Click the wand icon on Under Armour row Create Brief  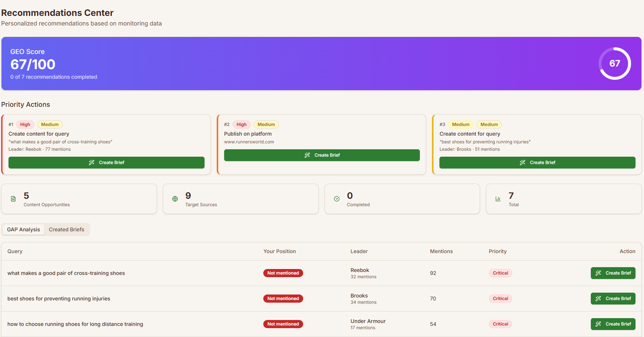click(x=597, y=324)
